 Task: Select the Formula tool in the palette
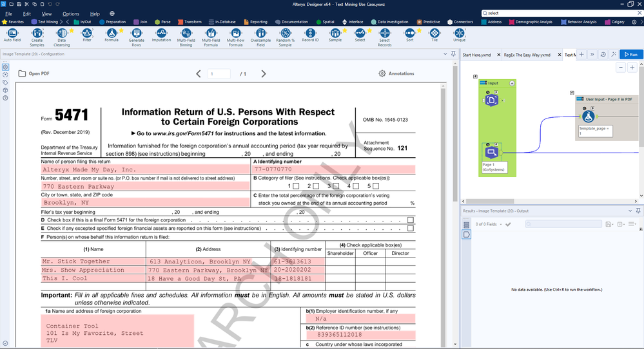point(112,35)
